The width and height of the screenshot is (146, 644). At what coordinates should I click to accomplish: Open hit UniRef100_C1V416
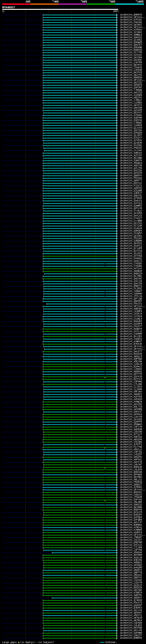131,316
